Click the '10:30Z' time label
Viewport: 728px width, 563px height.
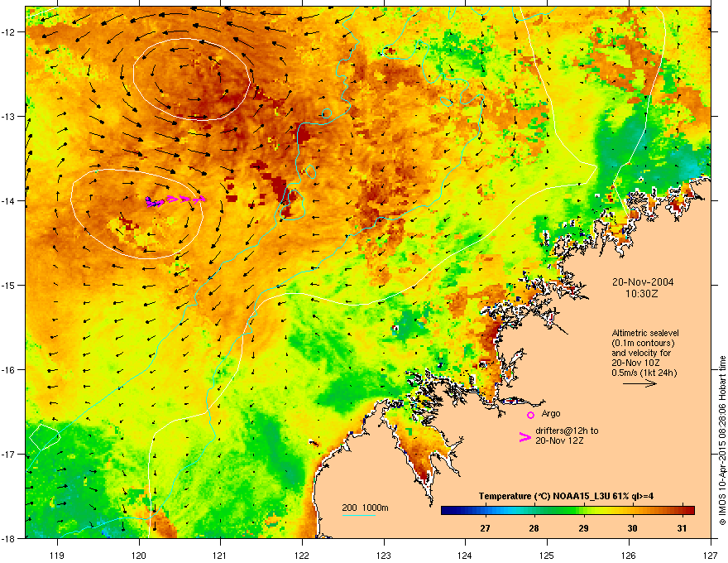pyautogui.click(x=642, y=294)
